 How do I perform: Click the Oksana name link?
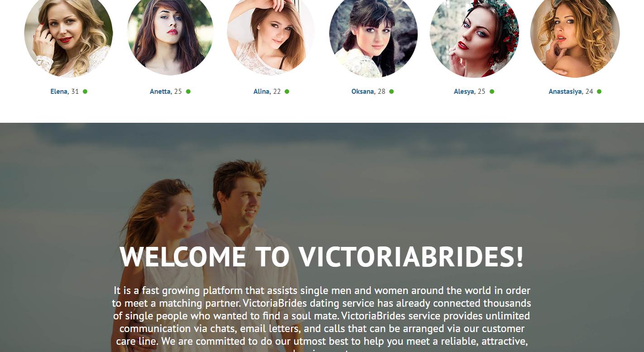363,92
